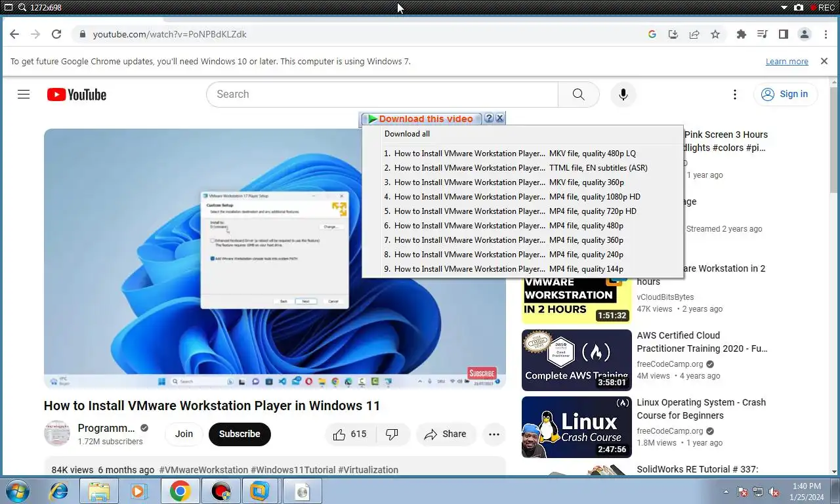Click the Download this video button
This screenshot has width=840, height=504.
tap(421, 119)
